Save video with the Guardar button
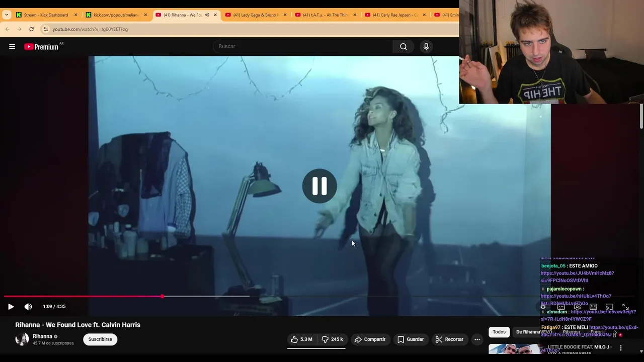Image resolution: width=644 pixels, height=362 pixels. (411, 339)
